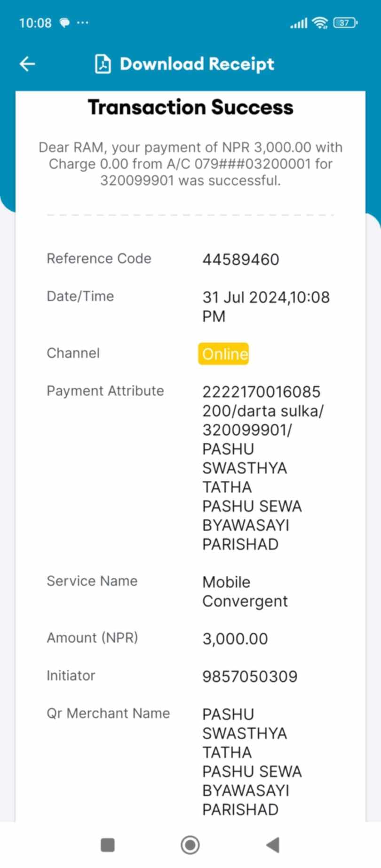
Task: Select the reference code 44589460
Action: (x=241, y=259)
